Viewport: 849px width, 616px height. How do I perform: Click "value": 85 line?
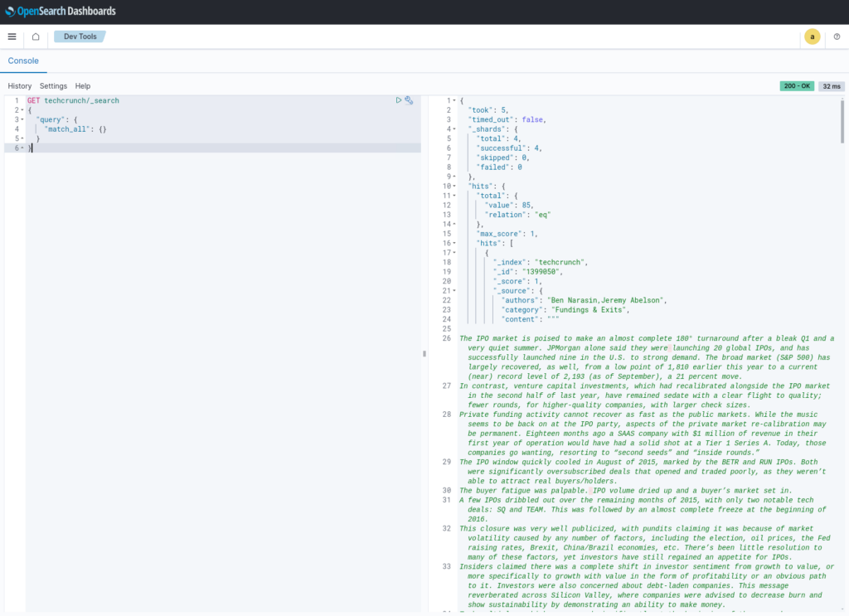509,205
